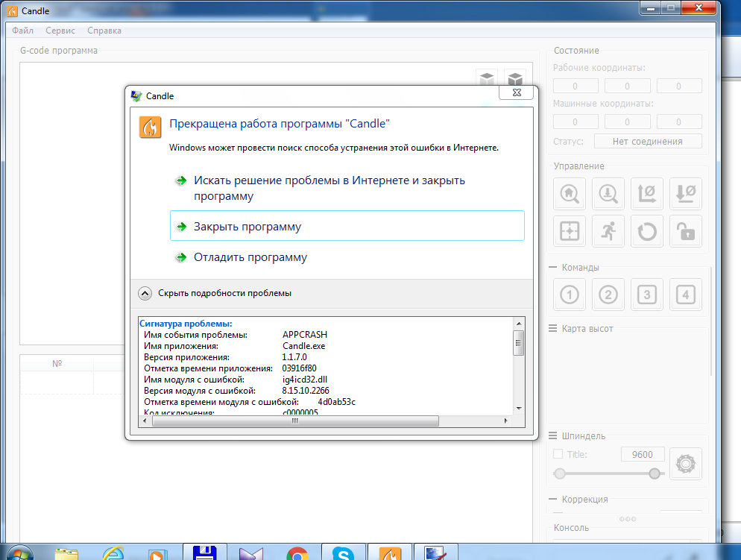
Task: Click the text Candle.exe in details
Action: coord(304,346)
